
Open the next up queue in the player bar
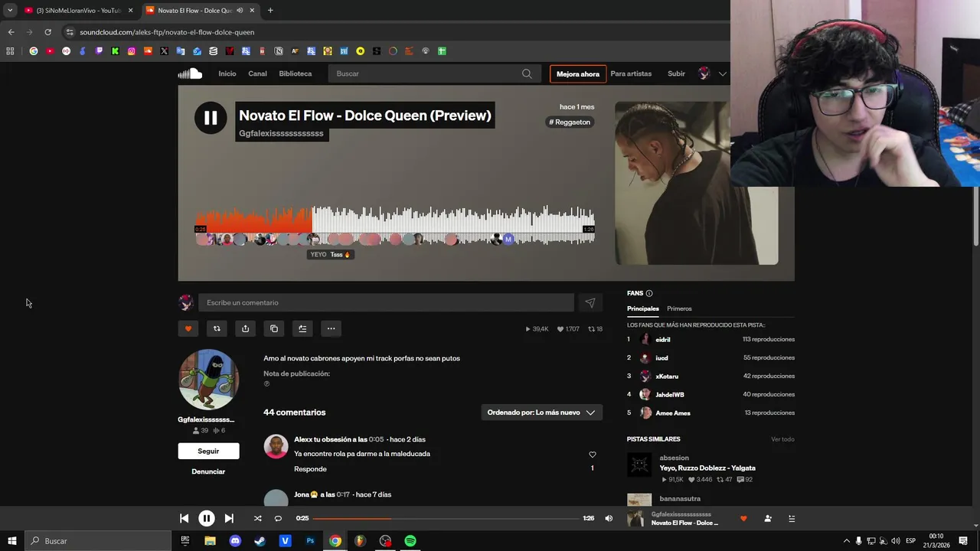click(792, 518)
